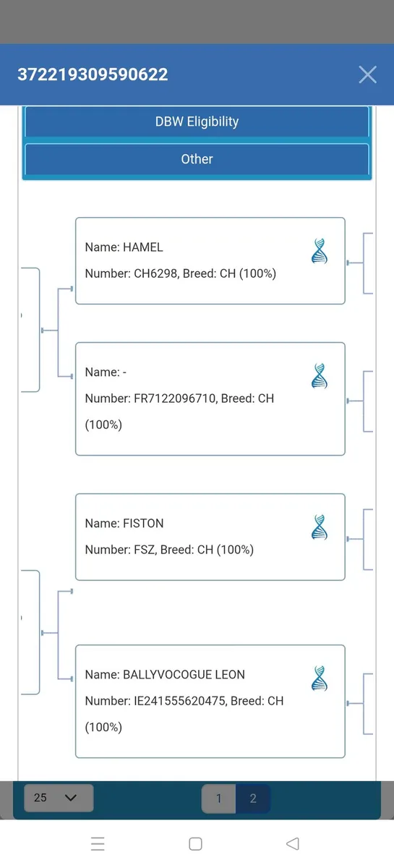Select the HAMEL ancestor card
The width and height of the screenshot is (394, 868).
[210, 260]
